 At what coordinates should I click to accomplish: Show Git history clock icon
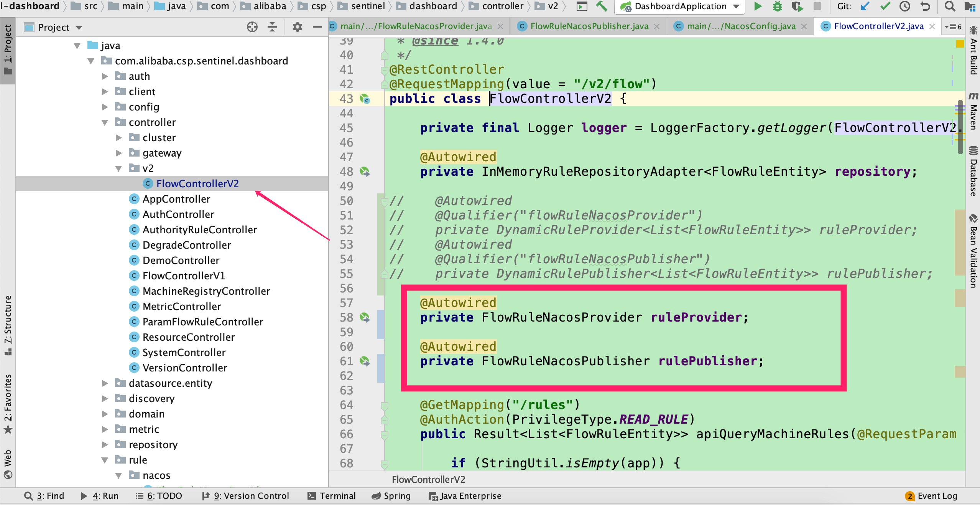point(905,6)
